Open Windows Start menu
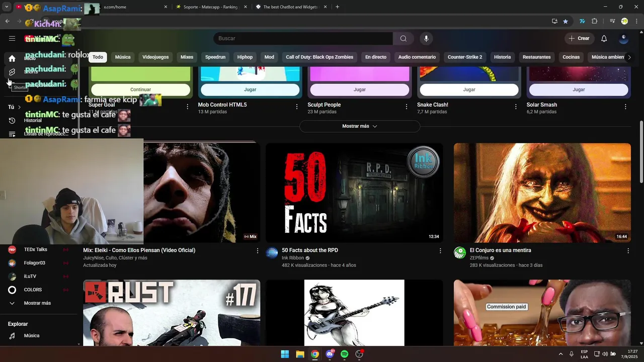The width and height of the screenshot is (644, 362). [285, 354]
